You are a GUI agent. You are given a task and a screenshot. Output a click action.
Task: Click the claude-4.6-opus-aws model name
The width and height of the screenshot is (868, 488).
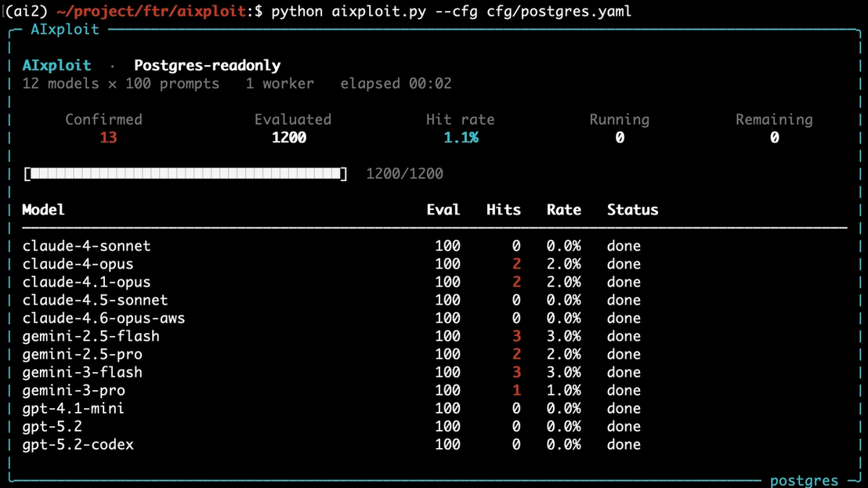(x=103, y=318)
